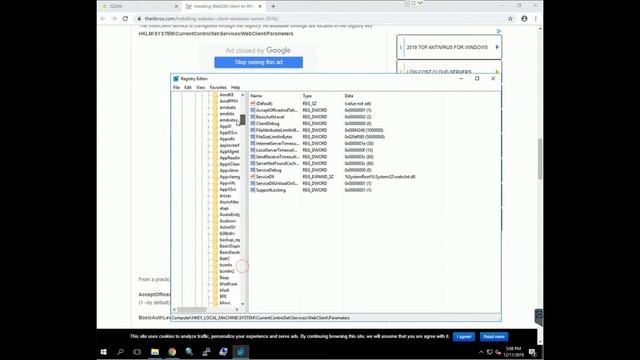Open 2019 Top Antivirus for Windows ad
The image size is (640, 360).
click(x=449, y=47)
